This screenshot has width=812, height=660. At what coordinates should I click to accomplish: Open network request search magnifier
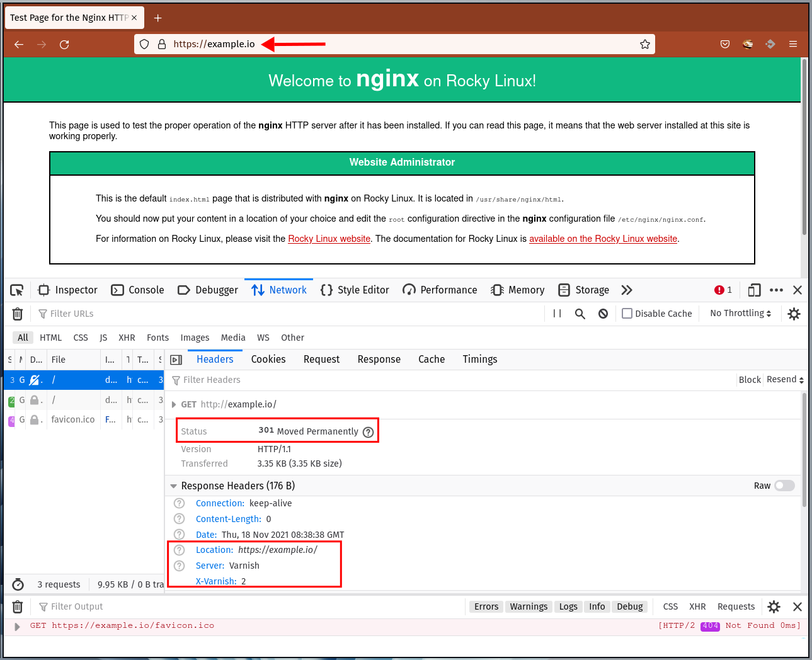pos(580,314)
